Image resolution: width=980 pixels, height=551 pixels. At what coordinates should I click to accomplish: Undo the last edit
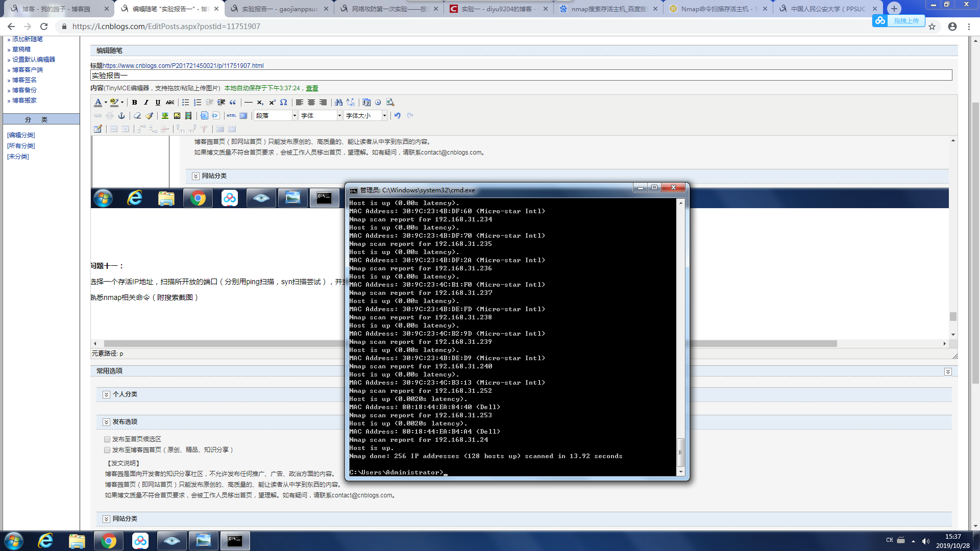click(x=397, y=116)
